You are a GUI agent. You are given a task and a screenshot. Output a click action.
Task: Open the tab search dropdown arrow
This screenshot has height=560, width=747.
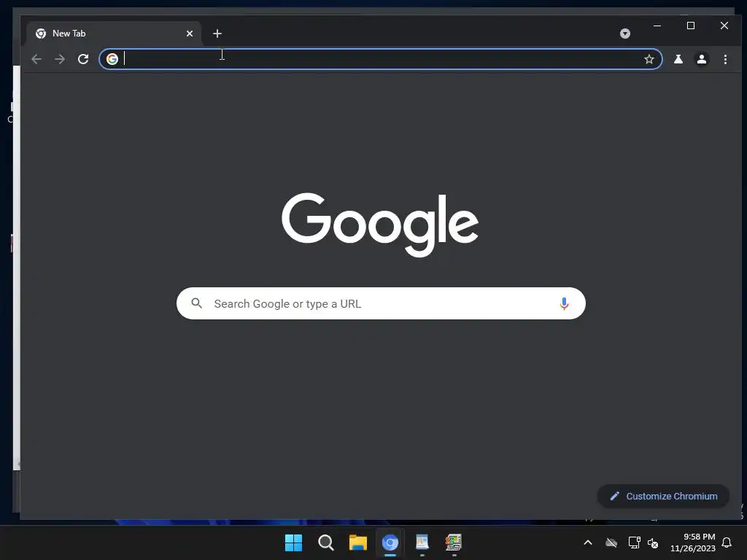(625, 34)
